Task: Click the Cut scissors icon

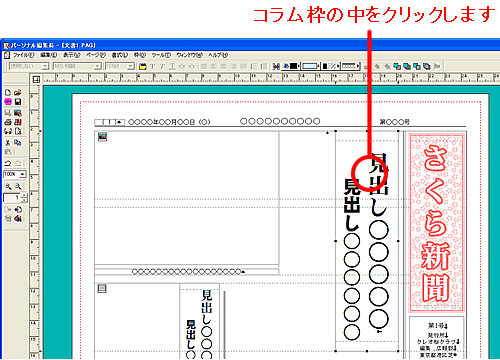Action: tap(8, 143)
